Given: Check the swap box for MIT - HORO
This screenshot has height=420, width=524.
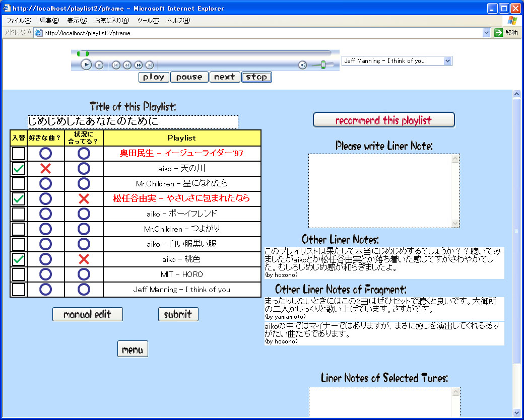Looking at the screenshot, I should (19, 274).
